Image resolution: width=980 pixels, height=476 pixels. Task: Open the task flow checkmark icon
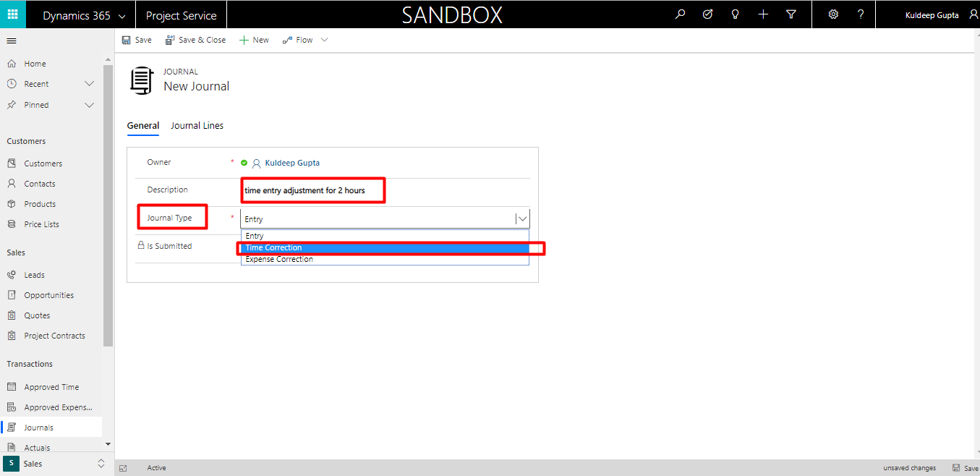(707, 14)
